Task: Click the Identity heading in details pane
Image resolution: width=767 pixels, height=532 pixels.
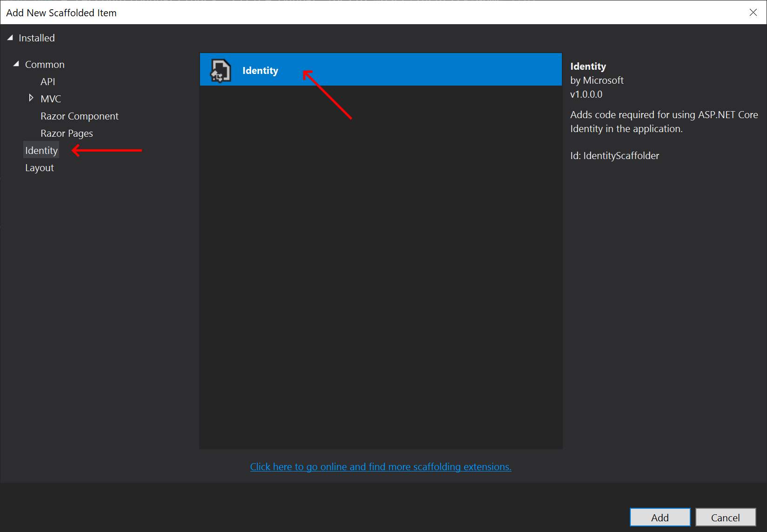Action: coord(588,66)
